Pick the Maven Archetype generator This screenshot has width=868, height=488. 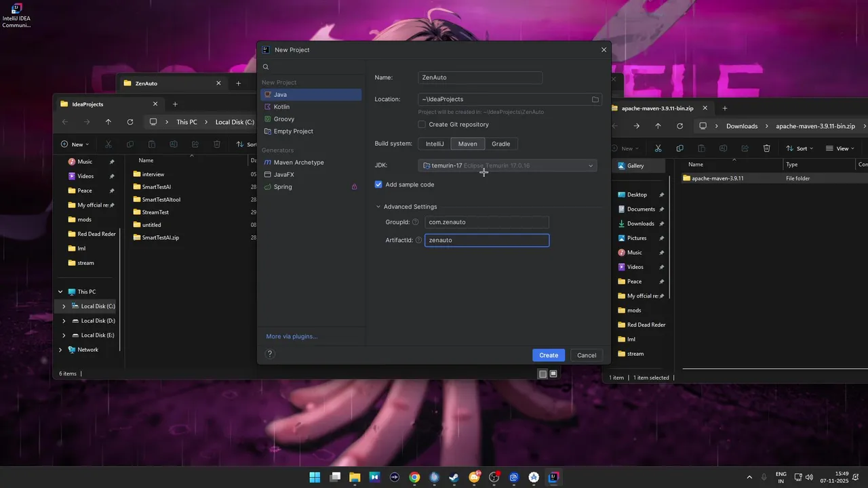311,163
